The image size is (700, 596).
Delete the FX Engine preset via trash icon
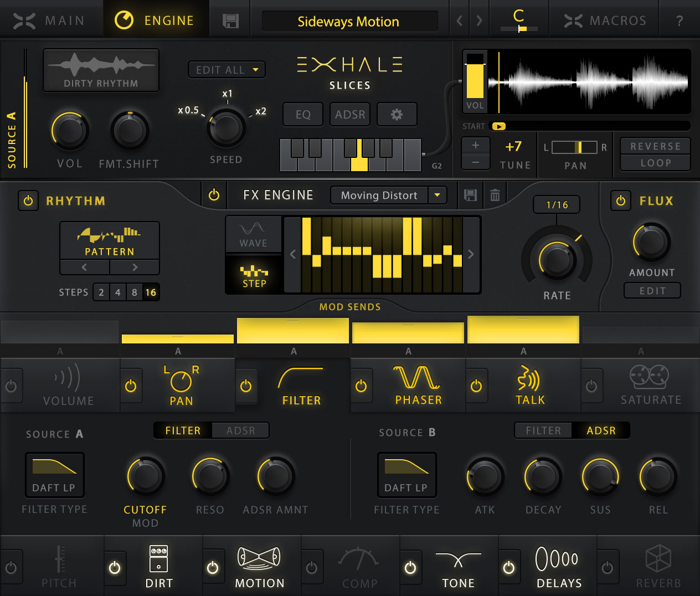[494, 195]
